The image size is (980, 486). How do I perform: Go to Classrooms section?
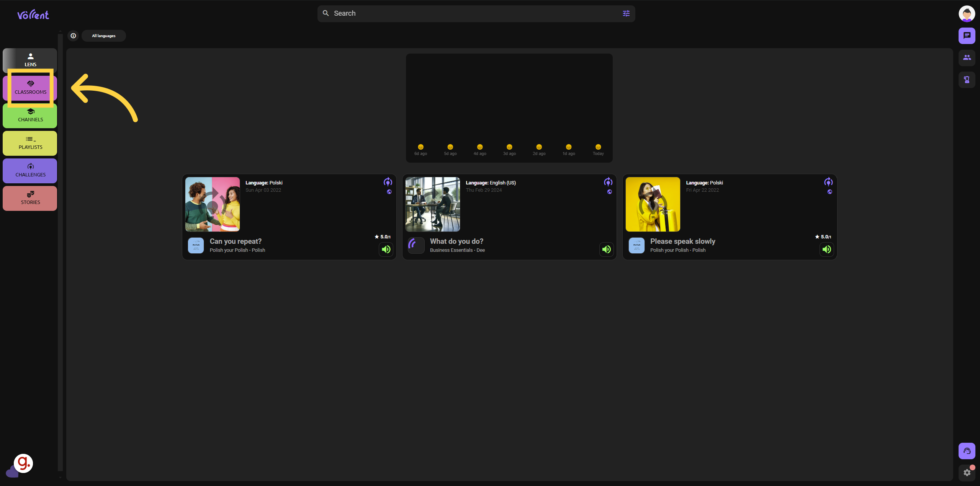[x=30, y=88]
